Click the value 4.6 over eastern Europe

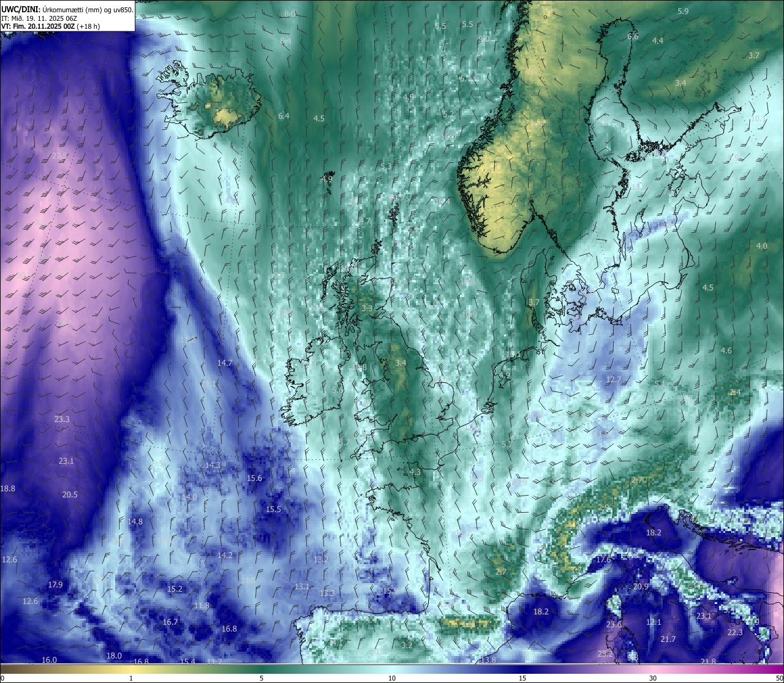tap(726, 350)
